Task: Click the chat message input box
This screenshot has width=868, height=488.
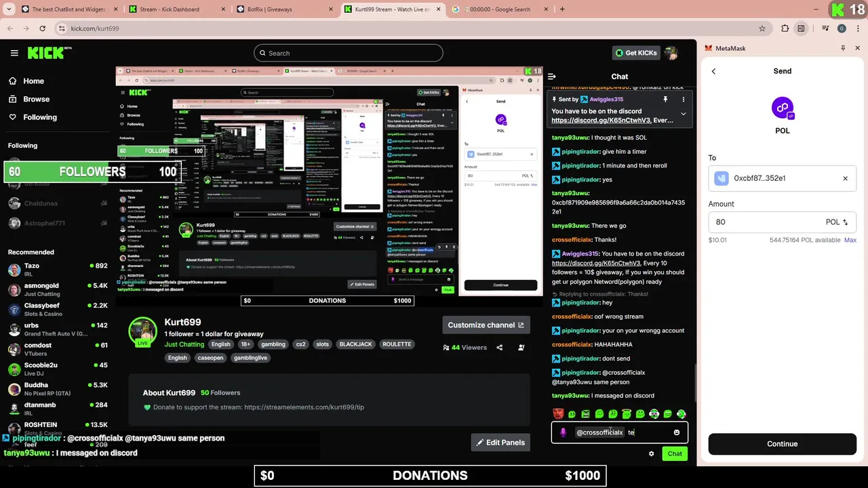Action: click(619, 432)
